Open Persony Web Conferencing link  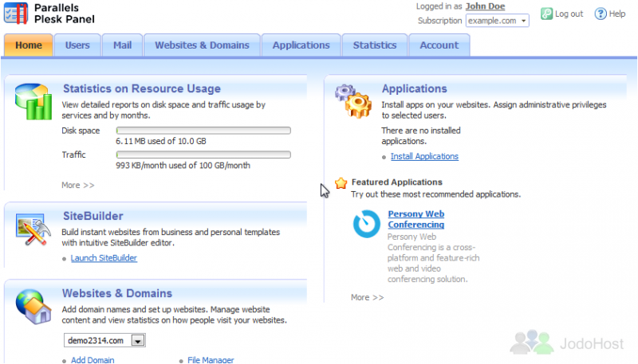(x=415, y=219)
